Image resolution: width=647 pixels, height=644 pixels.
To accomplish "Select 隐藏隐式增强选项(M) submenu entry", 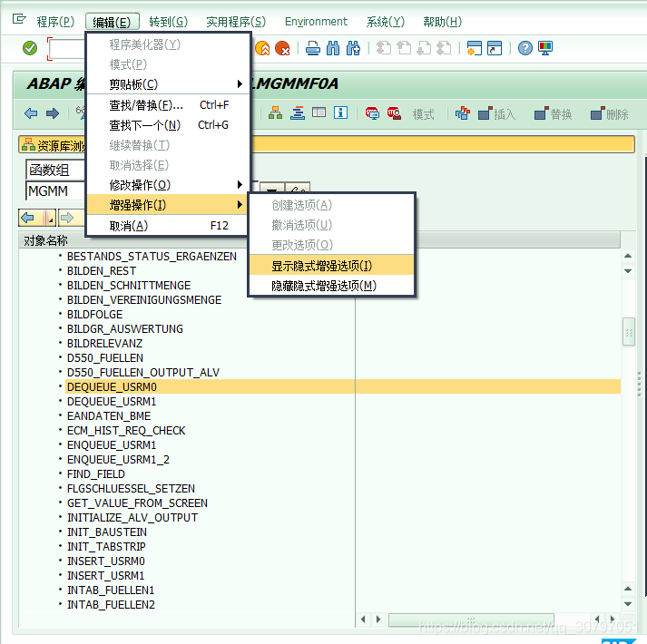I will (332, 286).
